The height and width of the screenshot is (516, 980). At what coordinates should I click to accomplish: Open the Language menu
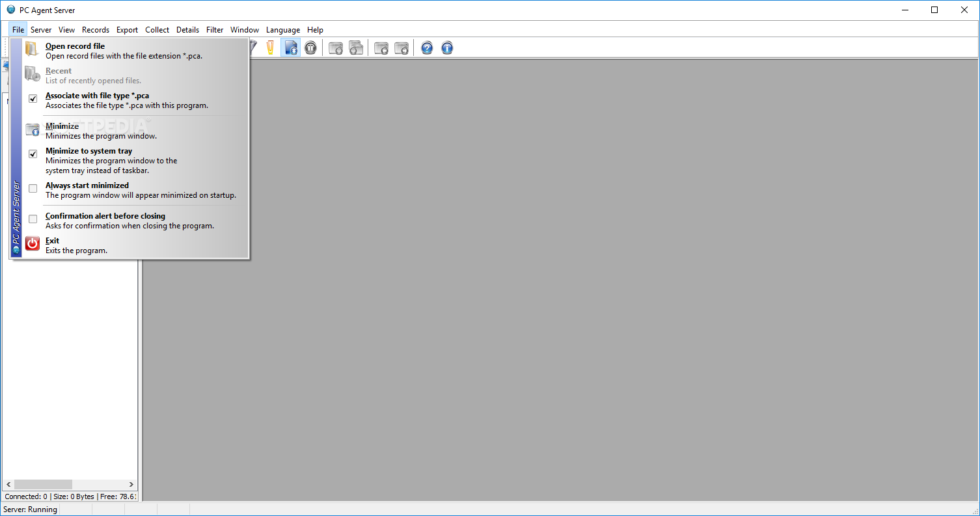283,29
